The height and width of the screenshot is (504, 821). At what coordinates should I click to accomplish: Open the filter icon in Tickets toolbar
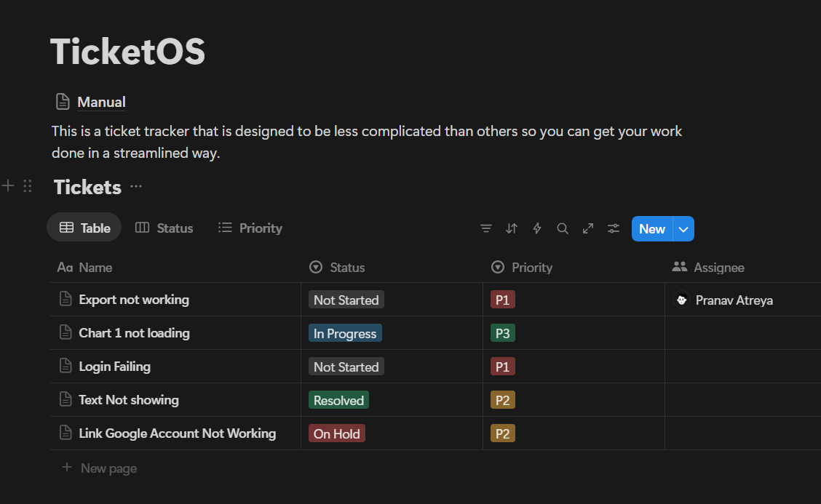pos(486,228)
